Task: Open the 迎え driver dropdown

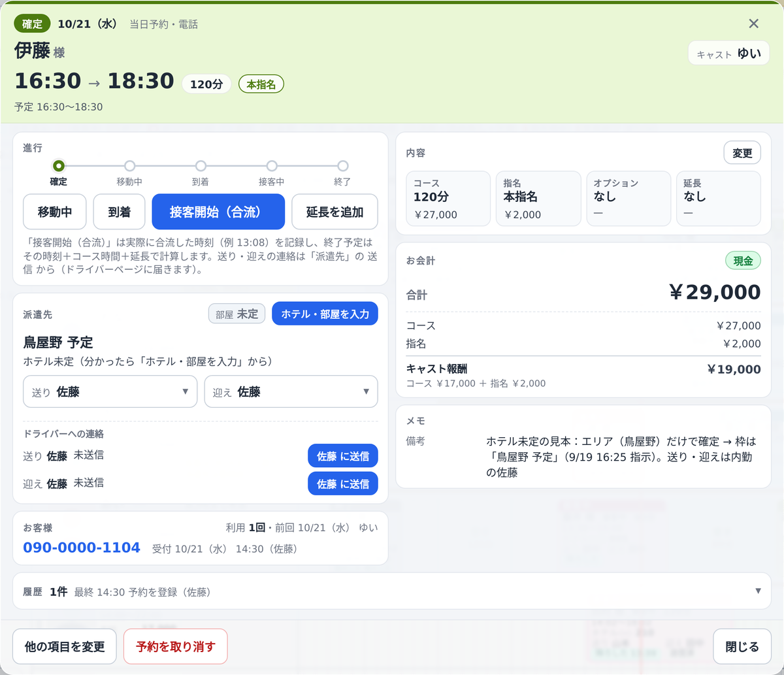Action: pyautogui.click(x=291, y=392)
